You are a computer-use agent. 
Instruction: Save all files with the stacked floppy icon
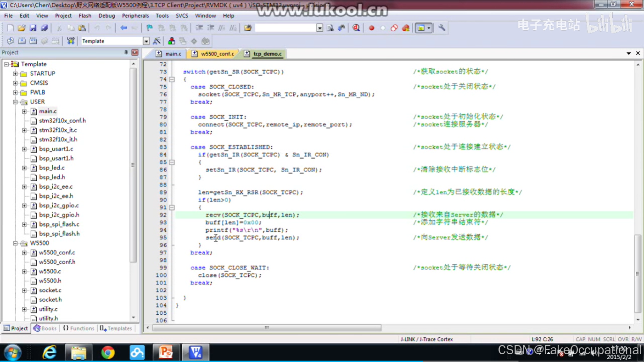click(x=44, y=28)
